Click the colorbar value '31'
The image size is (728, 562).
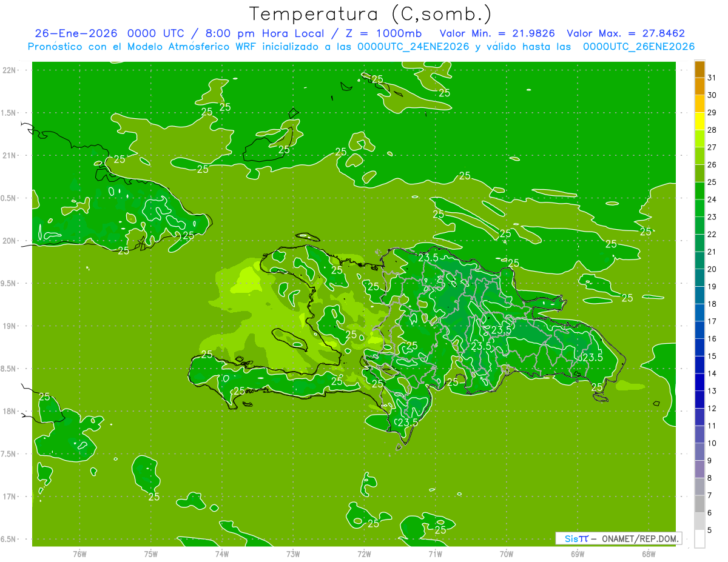712,78
